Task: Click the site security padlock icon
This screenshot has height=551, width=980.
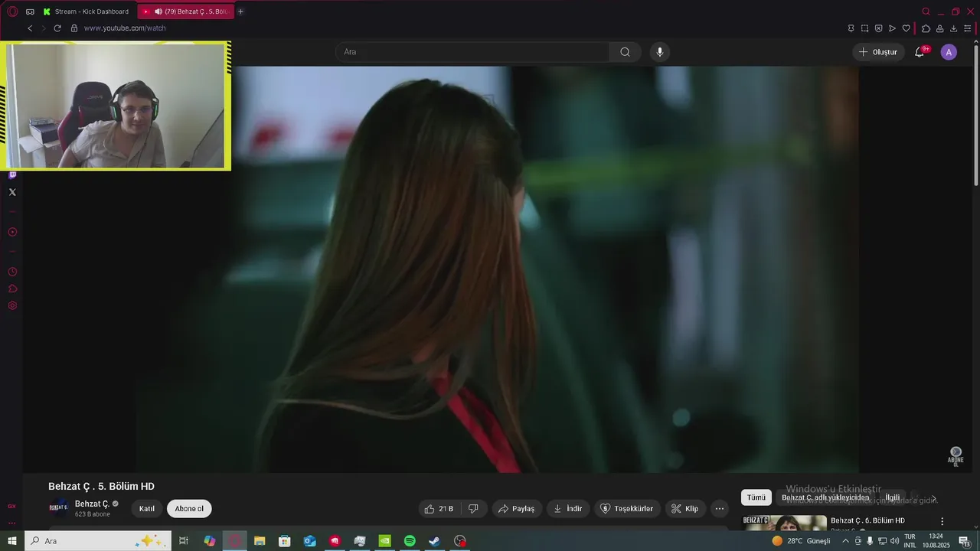Action: 74,28
